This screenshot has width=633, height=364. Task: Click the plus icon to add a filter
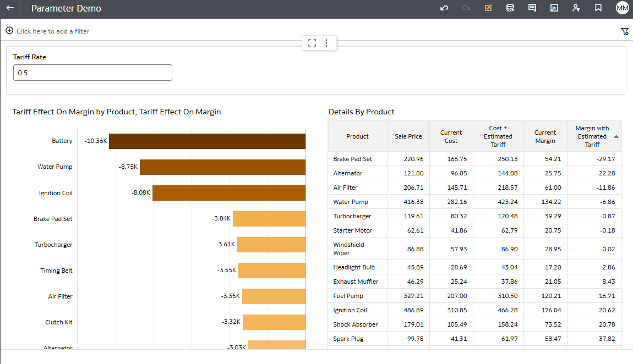coord(9,31)
